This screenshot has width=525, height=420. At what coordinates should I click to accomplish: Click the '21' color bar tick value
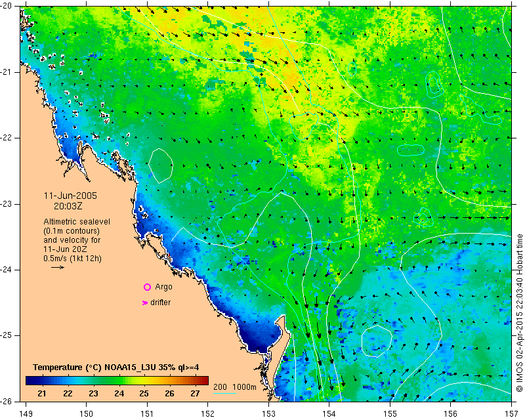[x=42, y=393]
